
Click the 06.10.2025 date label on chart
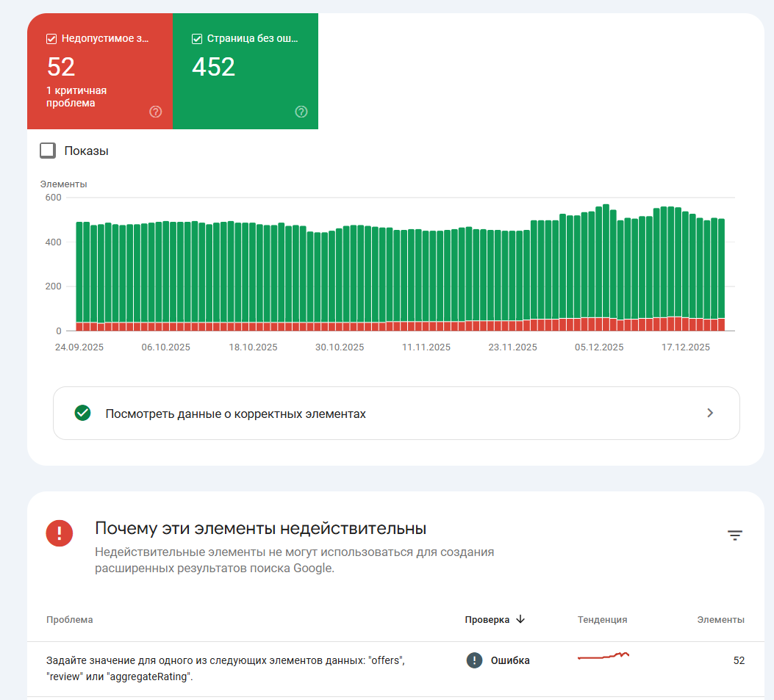coord(166,347)
